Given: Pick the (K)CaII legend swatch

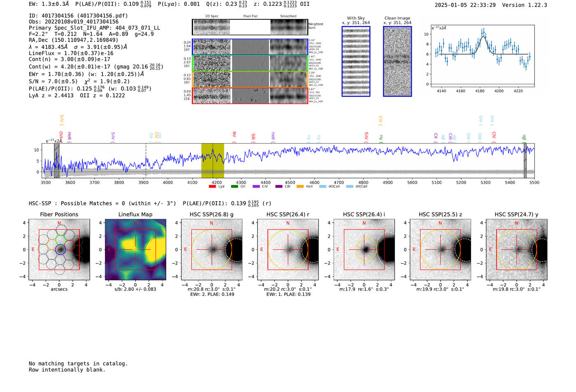Looking at the screenshot, I should [323, 186].
